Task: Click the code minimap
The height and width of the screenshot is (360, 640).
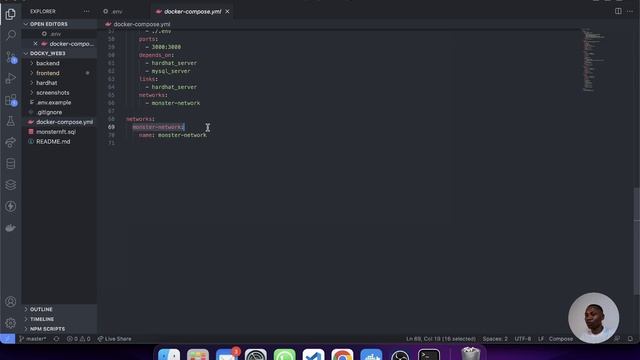Action: click(x=593, y=60)
